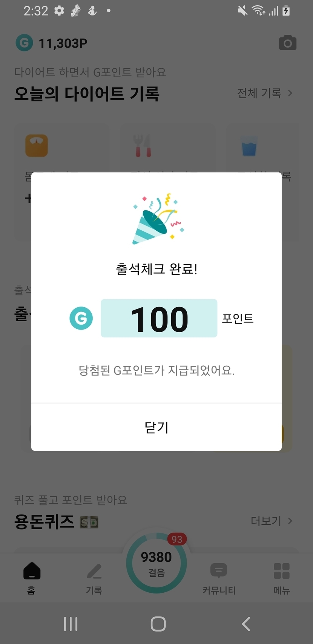The width and height of the screenshot is (313, 644).
Task: Tap the weight scale icon
Action: pos(37,145)
